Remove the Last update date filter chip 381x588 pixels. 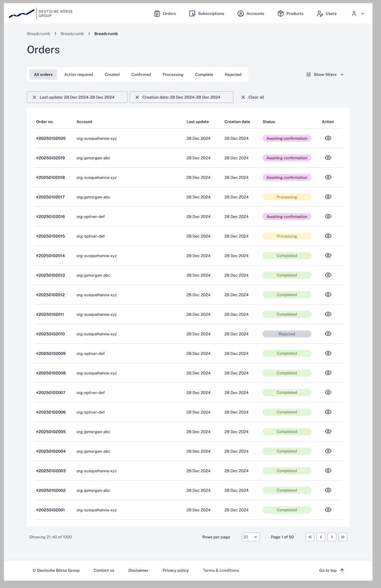34,97
